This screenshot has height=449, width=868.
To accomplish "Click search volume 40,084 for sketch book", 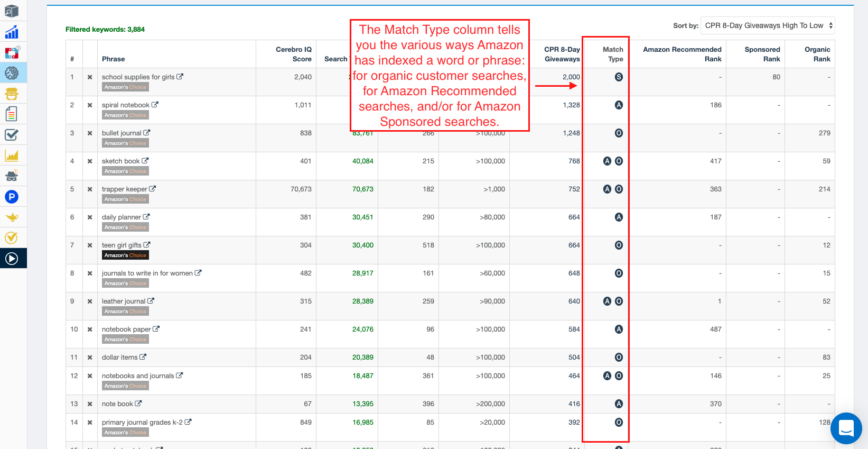I will [363, 161].
